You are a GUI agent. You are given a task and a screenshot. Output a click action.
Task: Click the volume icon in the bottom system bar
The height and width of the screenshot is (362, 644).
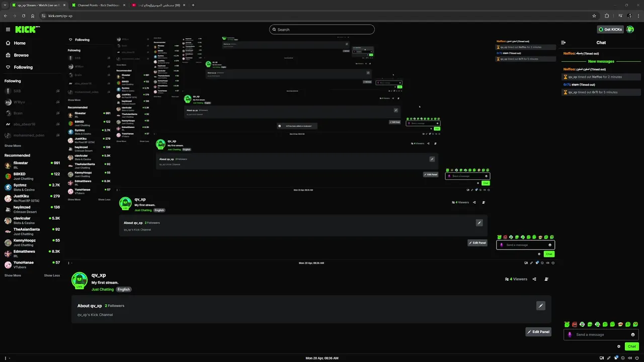(630, 358)
